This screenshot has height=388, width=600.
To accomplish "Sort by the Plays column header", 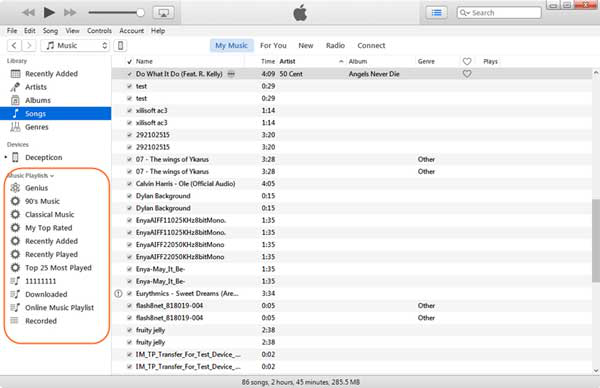I will point(490,61).
